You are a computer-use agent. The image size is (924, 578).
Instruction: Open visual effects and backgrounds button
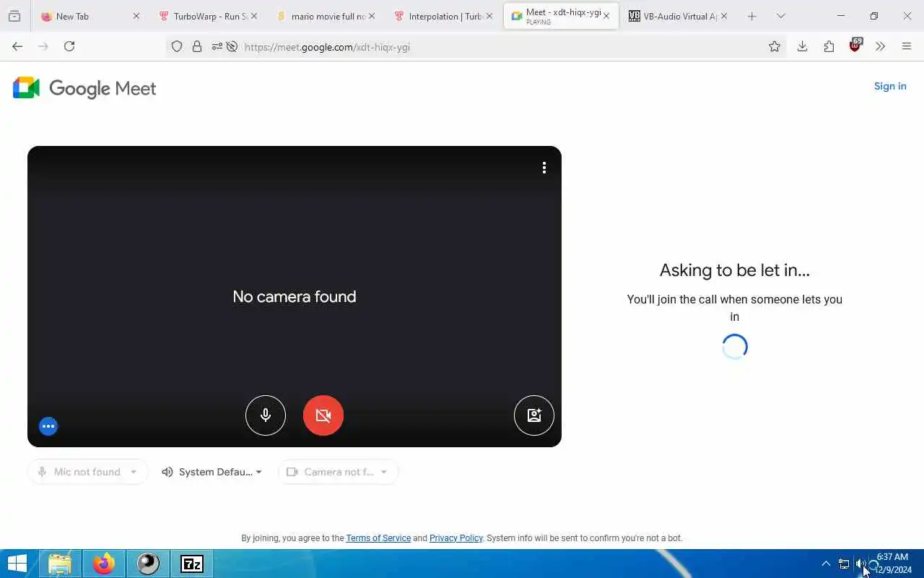click(534, 415)
